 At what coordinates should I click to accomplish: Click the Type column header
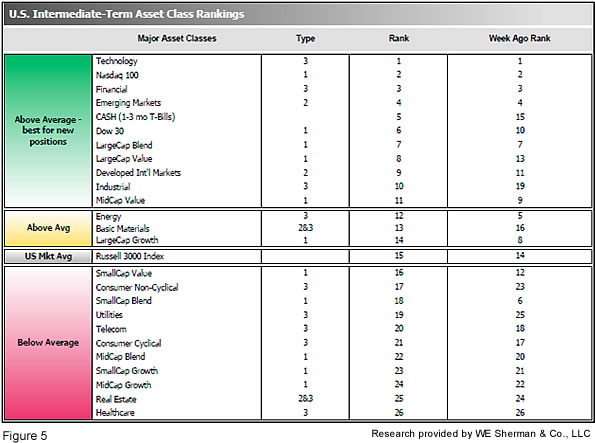click(x=305, y=38)
